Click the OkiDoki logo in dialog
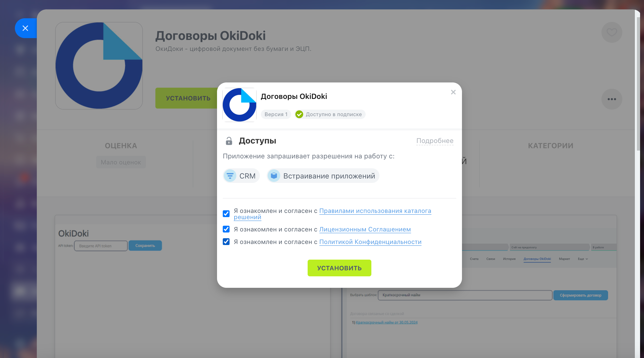 tap(239, 105)
